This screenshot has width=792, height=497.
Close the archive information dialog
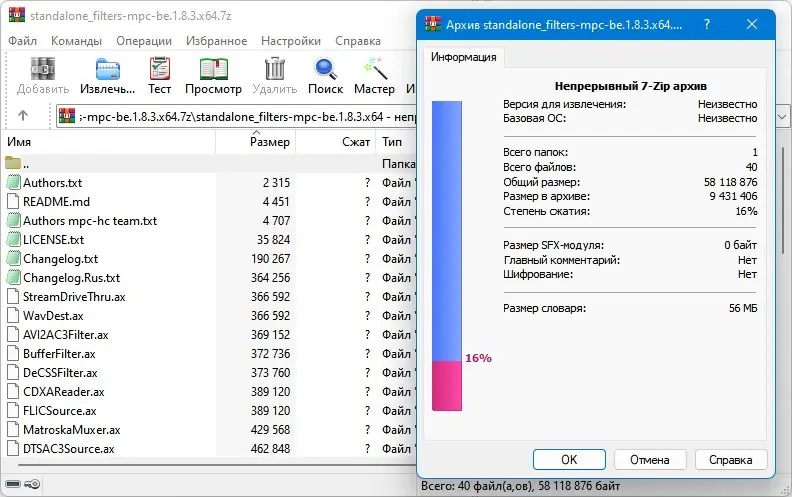752,24
